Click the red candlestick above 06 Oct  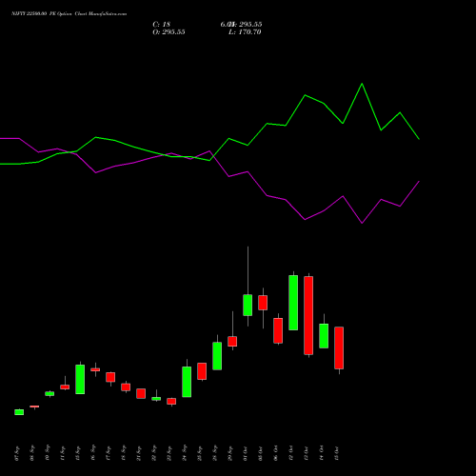[x=278, y=330]
